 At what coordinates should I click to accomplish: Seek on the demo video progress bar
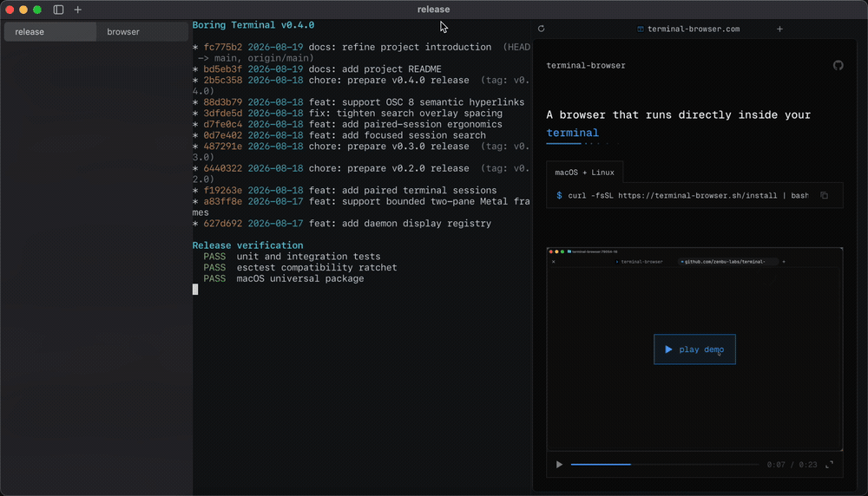tap(664, 465)
